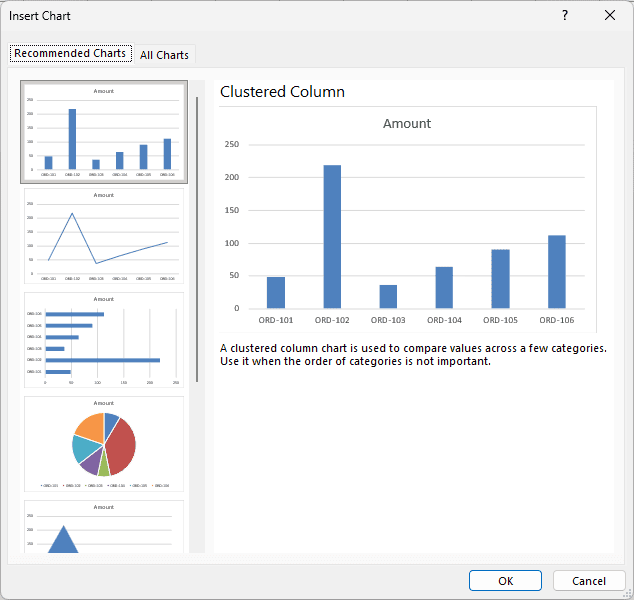
Task: Click the recommended charts list scrollbar
Action: click(197, 239)
